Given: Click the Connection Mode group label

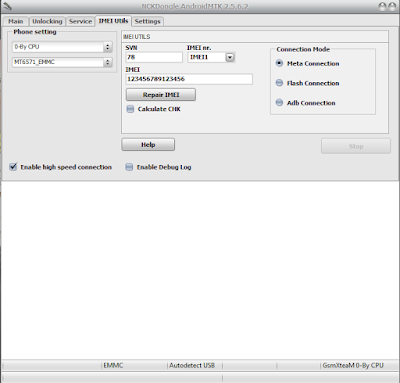Looking at the screenshot, I should (303, 49).
